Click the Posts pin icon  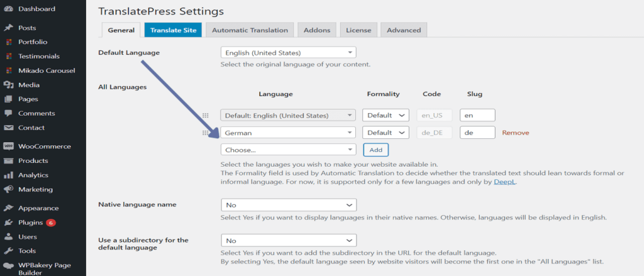8,28
